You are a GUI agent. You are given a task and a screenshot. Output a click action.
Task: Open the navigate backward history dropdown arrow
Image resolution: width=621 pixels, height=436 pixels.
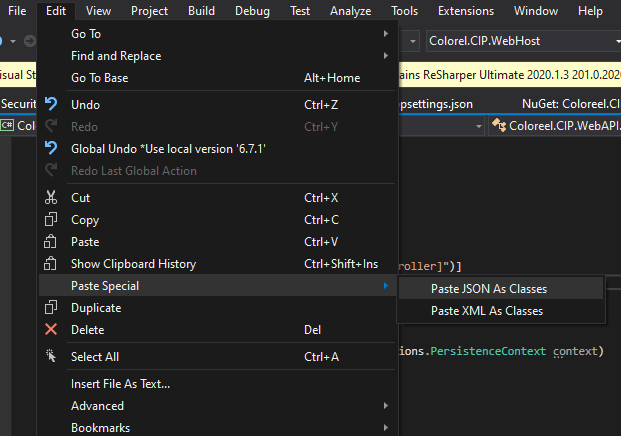[x=13, y=41]
